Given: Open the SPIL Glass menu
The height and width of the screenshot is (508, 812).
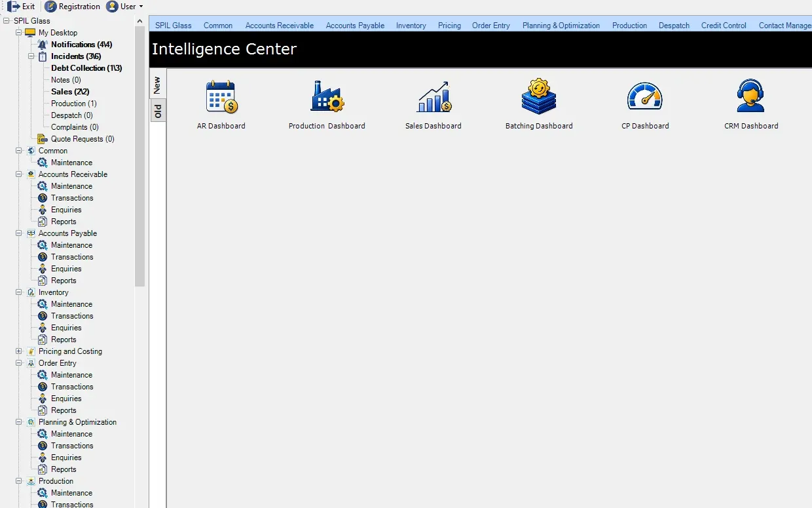Looking at the screenshot, I should click(x=174, y=26).
